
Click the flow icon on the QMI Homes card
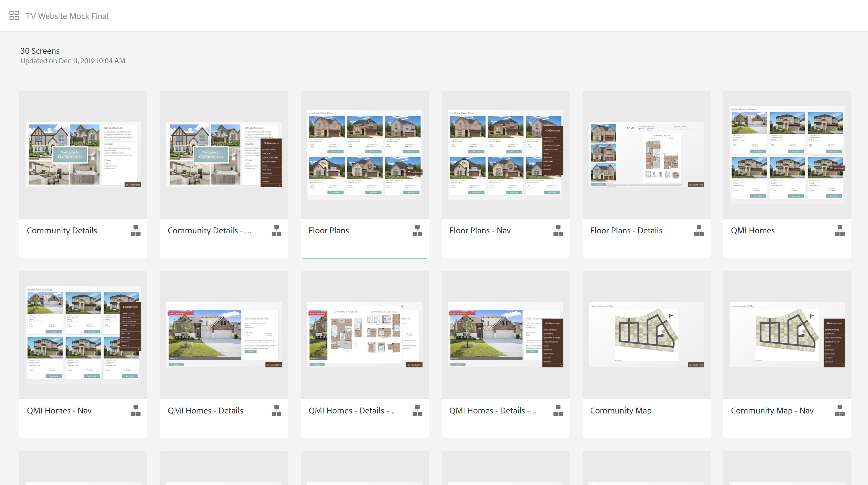(840, 231)
